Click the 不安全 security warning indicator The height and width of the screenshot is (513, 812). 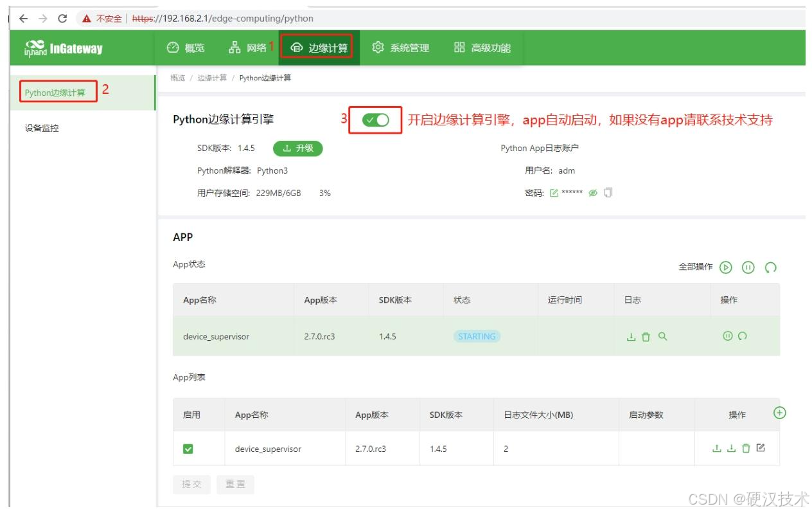tap(101, 19)
